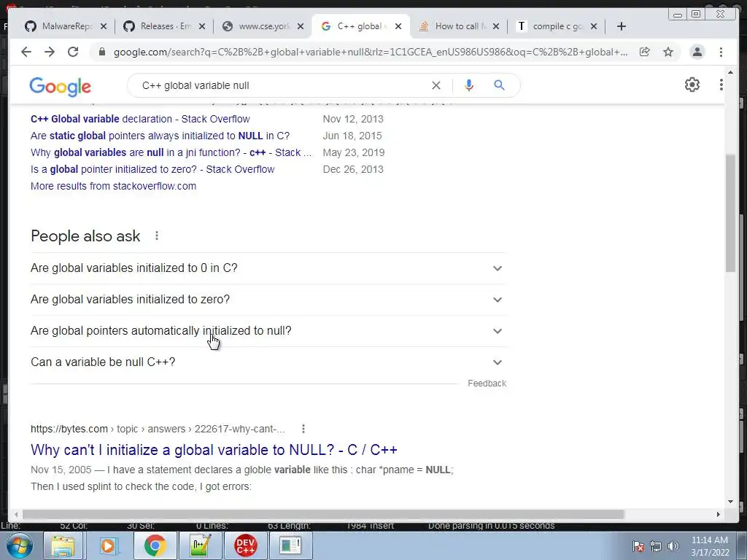Image resolution: width=747 pixels, height=560 pixels.
Task: Start voice search with microphone icon
Action: (469, 85)
